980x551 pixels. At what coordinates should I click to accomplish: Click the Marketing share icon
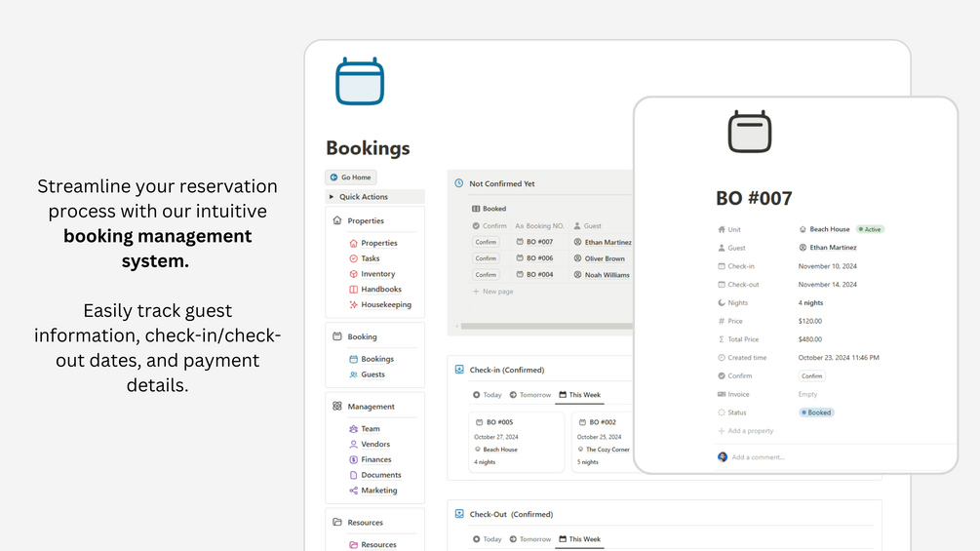[x=353, y=491]
